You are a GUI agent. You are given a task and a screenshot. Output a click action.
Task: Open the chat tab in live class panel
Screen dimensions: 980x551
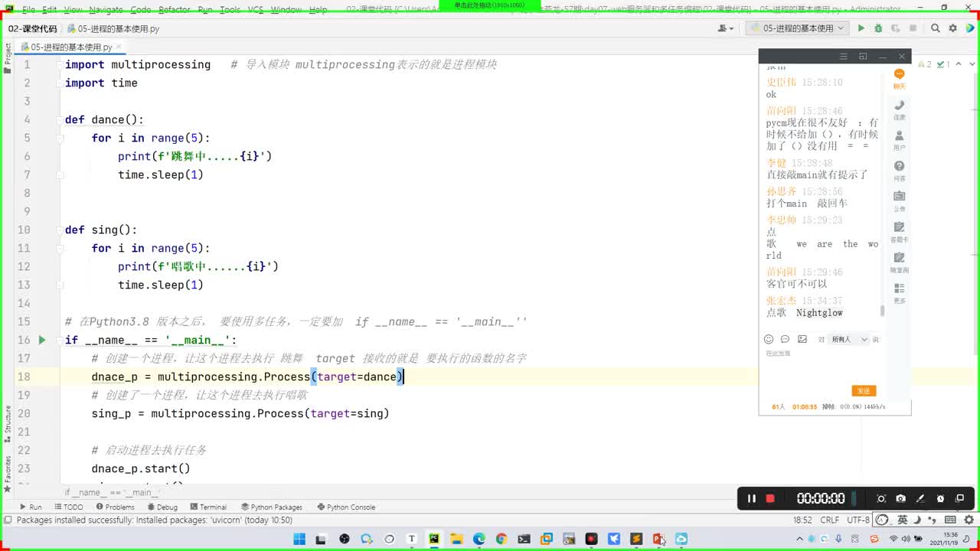(899, 78)
